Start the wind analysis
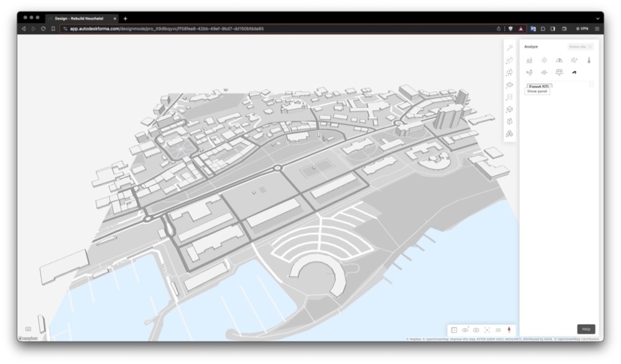Viewport: 621px width, 364px height. click(x=574, y=60)
